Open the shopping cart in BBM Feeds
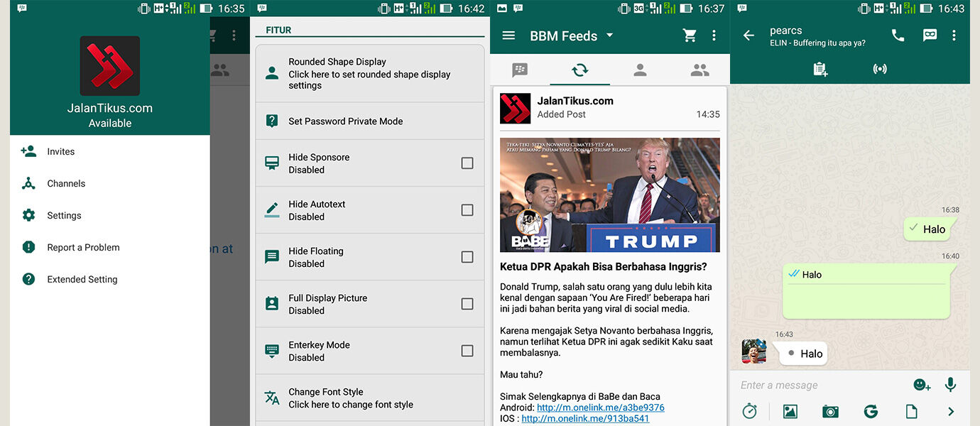 pyautogui.click(x=690, y=35)
